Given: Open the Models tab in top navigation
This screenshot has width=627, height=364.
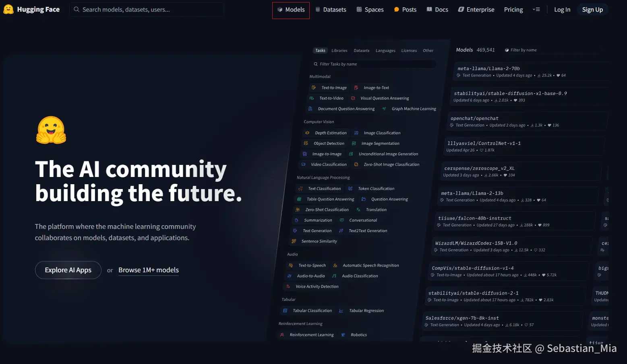Looking at the screenshot, I should click(x=291, y=10).
